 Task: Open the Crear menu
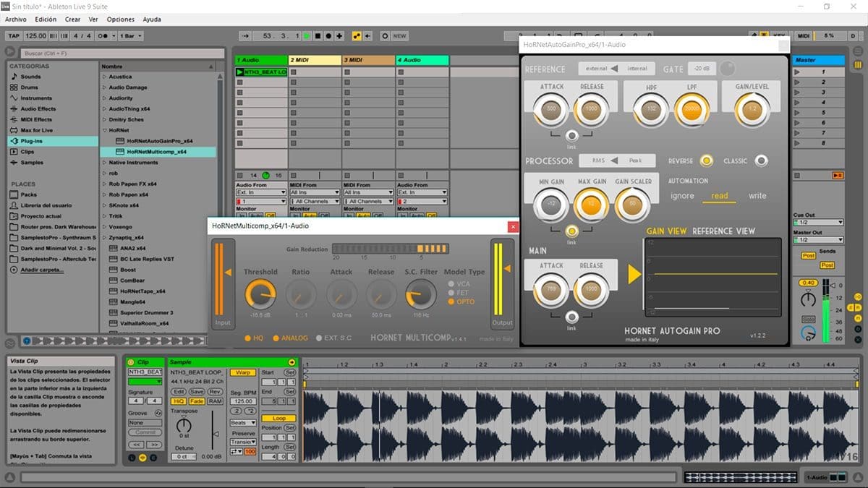point(72,20)
